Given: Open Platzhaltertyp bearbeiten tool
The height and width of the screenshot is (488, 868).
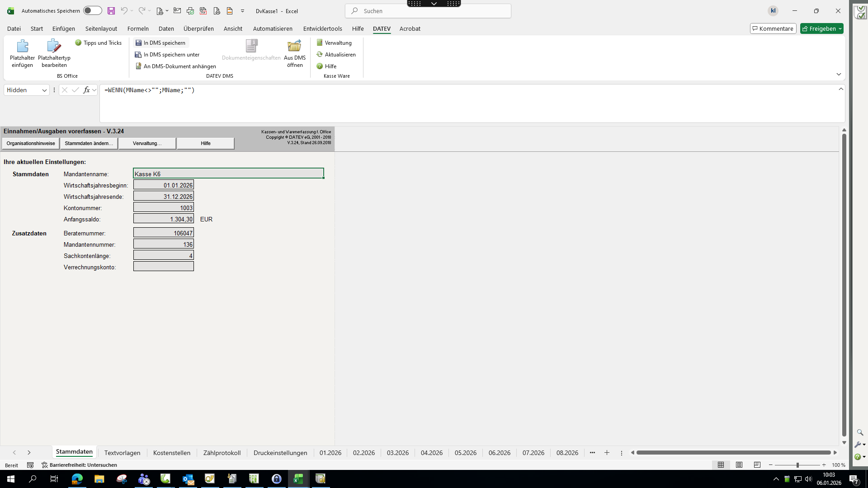Looking at the screenshot, I should [54, 47].
